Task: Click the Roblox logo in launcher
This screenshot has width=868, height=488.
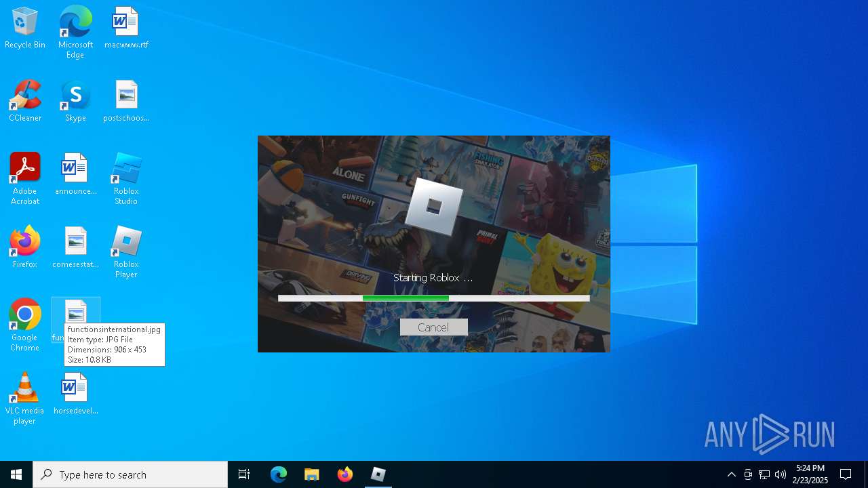Action: (434, 205)
